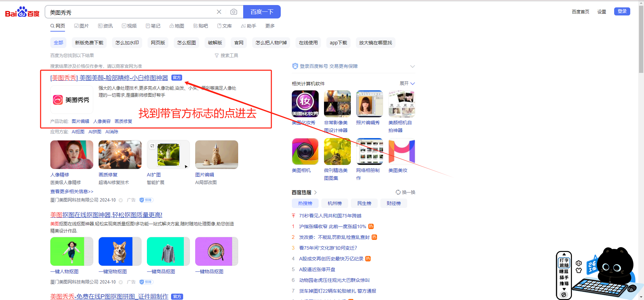
Task: Select the 破解版 filter chip
Action: (x=215, y=43)
